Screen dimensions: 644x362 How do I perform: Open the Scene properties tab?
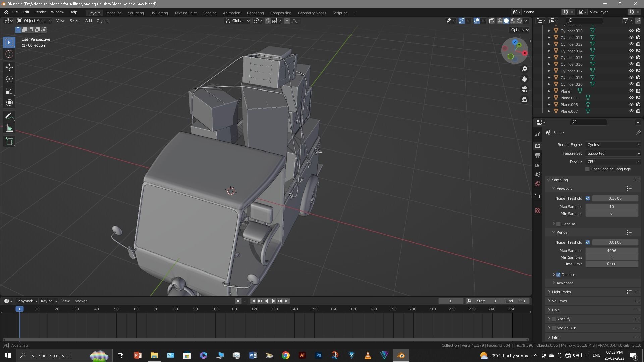(x=538, y=174)
